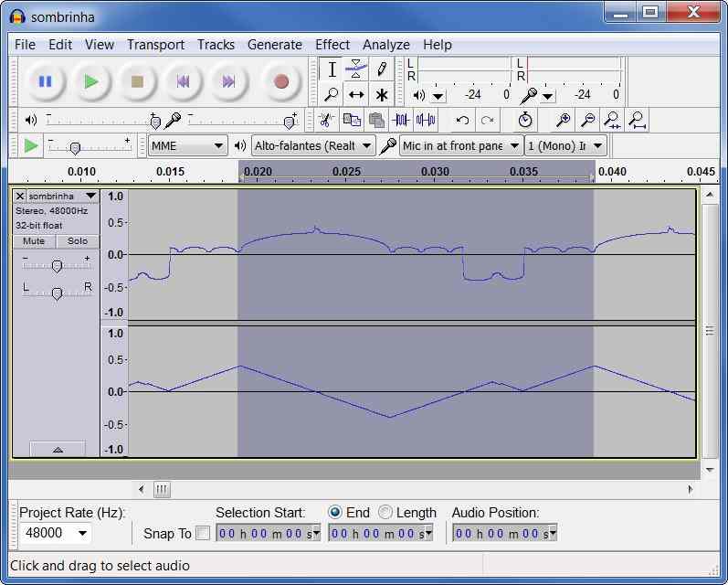Select the Time Shift tool

pyautogui.click(x=356, y=94)
